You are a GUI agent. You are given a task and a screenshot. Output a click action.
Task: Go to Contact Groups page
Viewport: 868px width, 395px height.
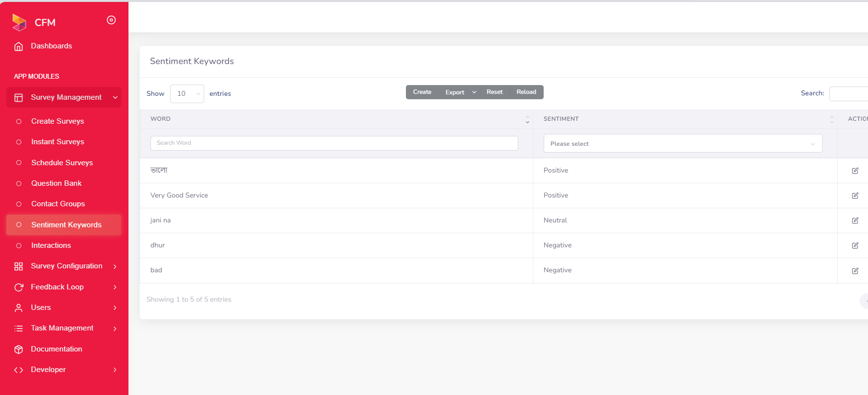tap(58, 204)
